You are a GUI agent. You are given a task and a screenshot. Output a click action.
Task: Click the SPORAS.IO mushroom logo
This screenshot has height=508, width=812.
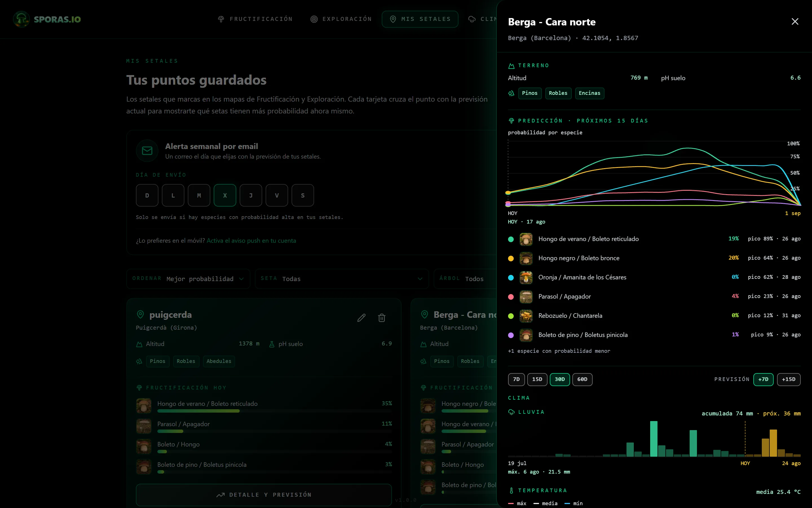pos(21,19)
